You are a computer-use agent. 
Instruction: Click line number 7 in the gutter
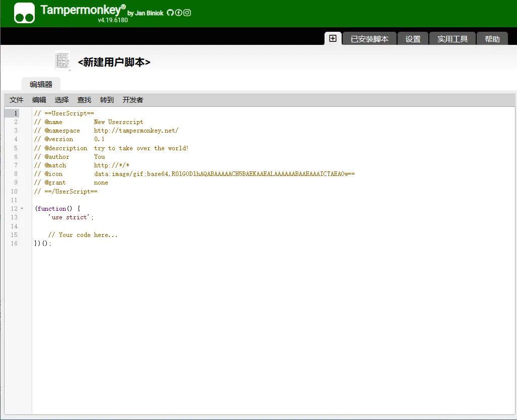tap(15, 165)
